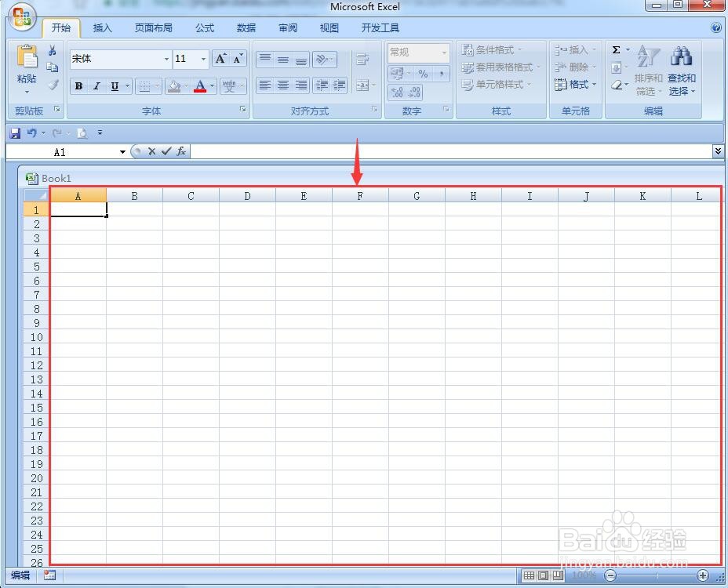
Task: Switch to the 审阅 ribbon tab
Action: tap(288, 28)
